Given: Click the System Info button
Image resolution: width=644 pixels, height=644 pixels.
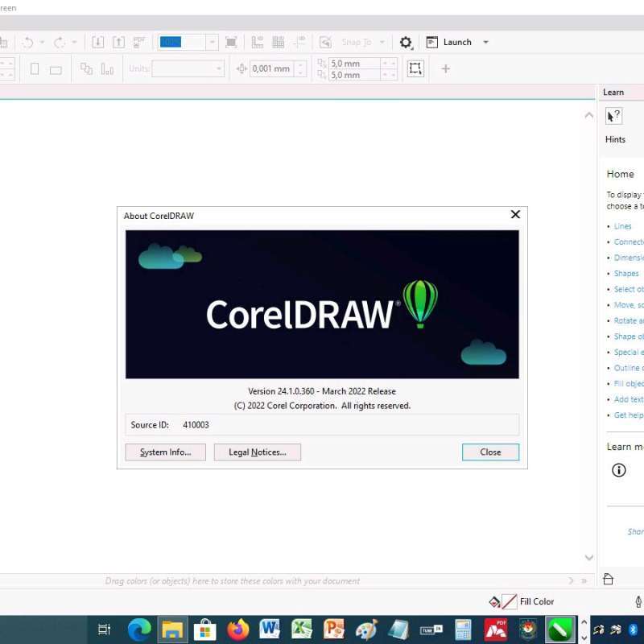Looking at the screenshot, I should click(x=165, y=452).
